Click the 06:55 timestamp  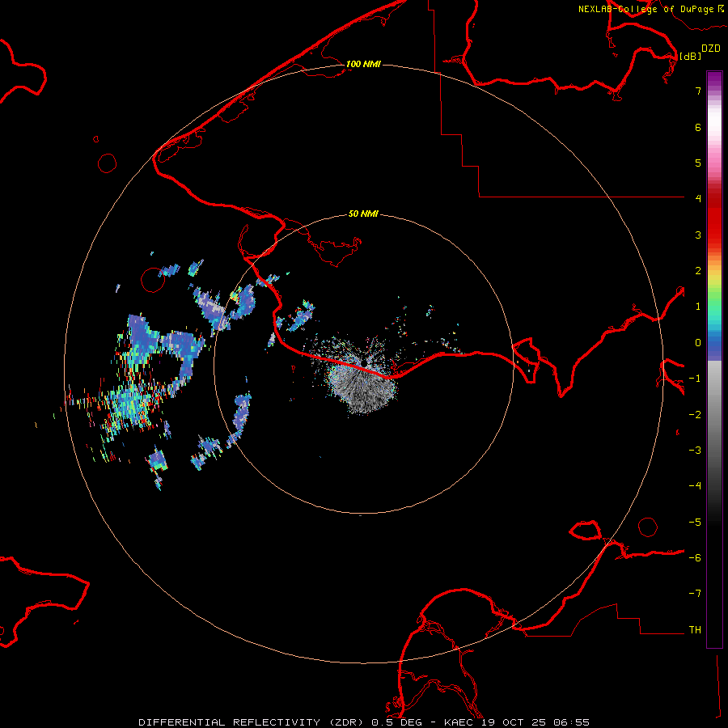(572, 722)
